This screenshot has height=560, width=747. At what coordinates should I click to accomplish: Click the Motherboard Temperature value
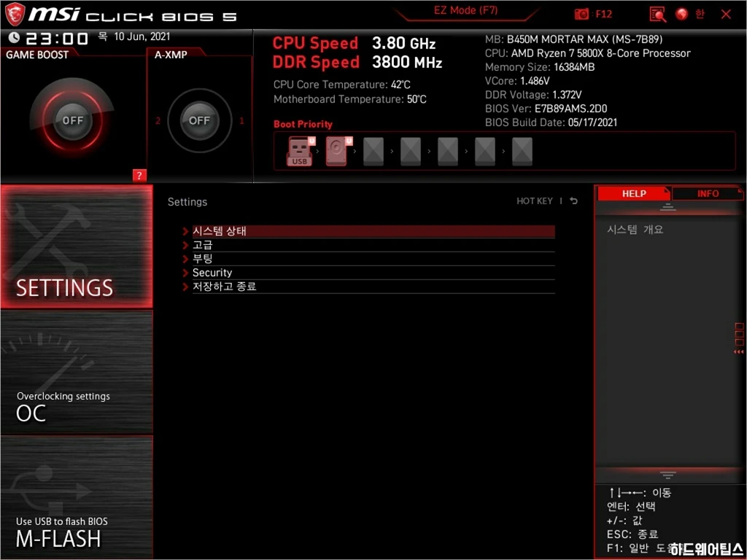(x=417, y=99)
